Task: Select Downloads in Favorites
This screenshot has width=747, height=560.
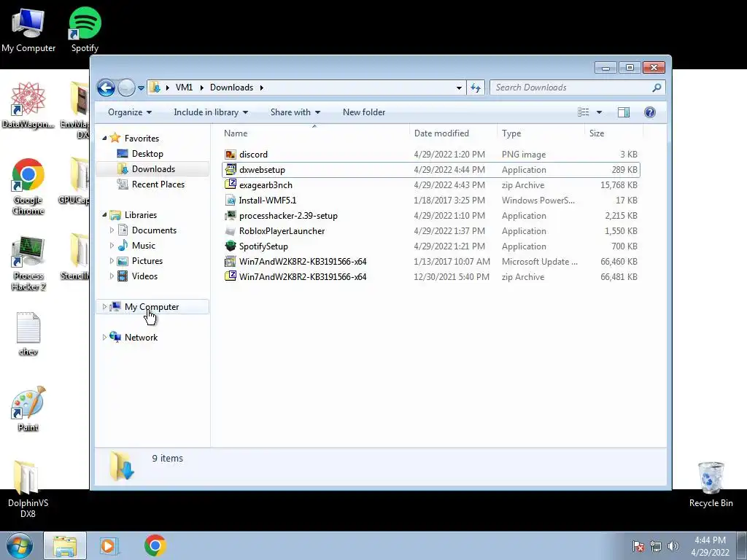Action: [153, 169]
